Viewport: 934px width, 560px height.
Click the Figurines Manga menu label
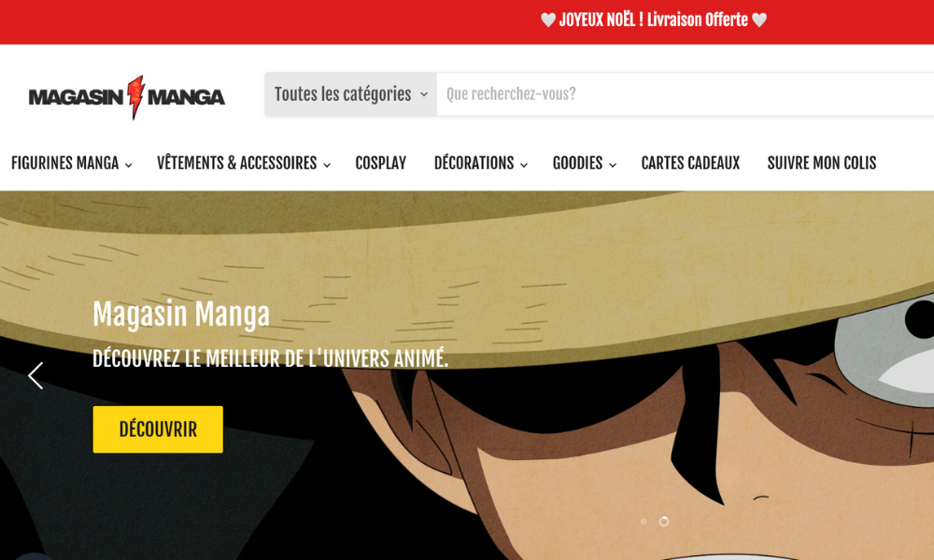65,163
